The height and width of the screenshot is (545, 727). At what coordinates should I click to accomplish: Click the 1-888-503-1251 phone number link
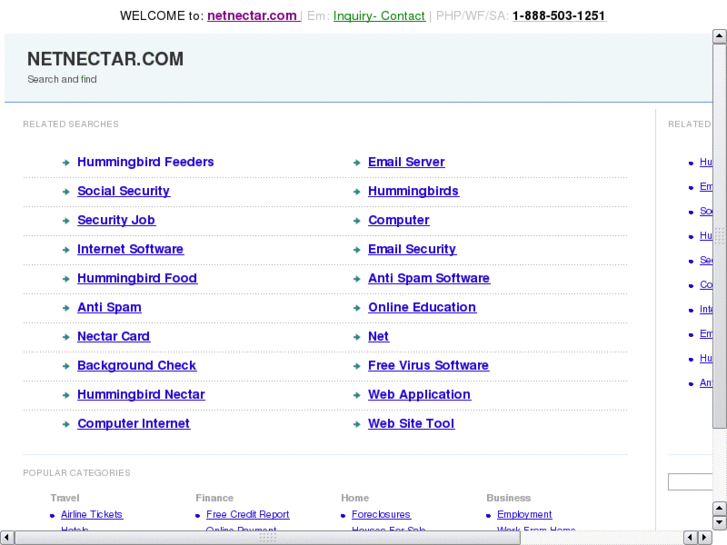(x=559, y=16)
